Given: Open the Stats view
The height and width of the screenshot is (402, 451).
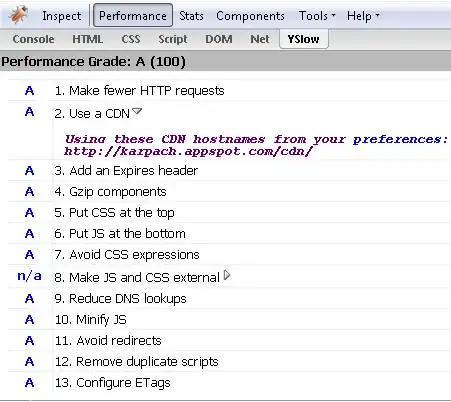Looking at the screenshot, I should click(191, 16).
